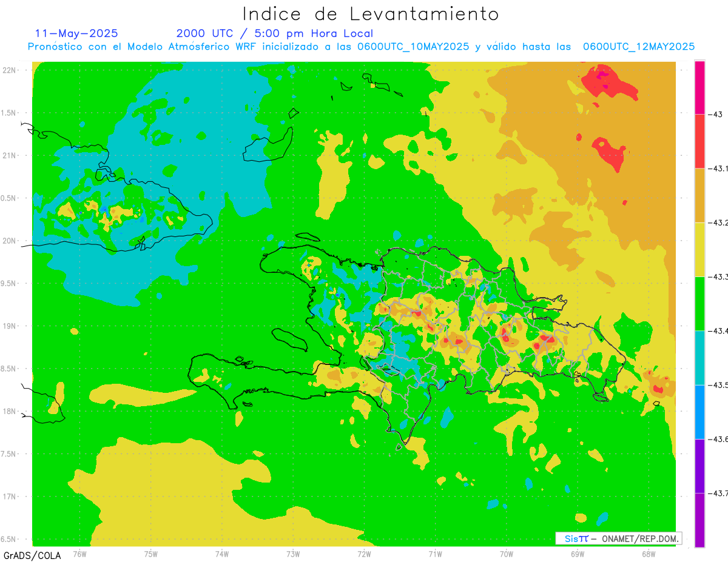Click the 'ONAMET/REP.DOM.' label

click(640, 538)
